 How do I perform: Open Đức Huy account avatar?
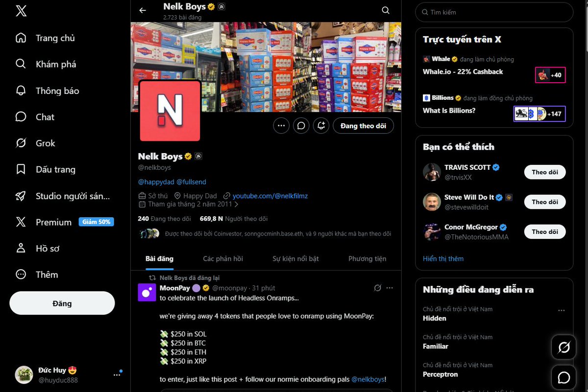(24, 375)
